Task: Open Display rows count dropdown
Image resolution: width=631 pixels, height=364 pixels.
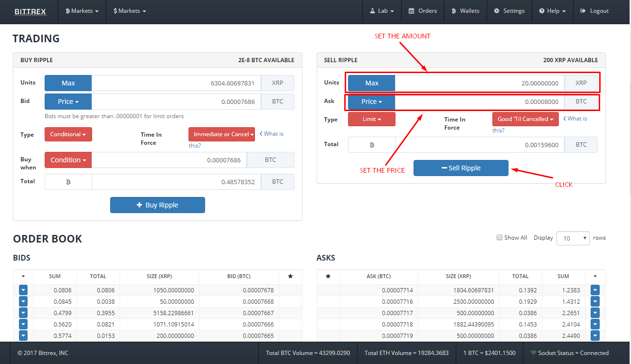Action: tap(573, 238)
